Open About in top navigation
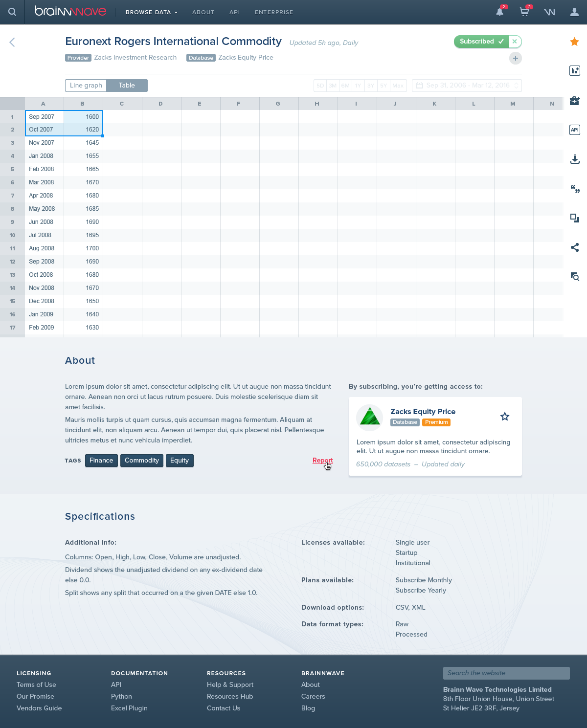This screenshot has width=587, height=728. coord(203,12)
